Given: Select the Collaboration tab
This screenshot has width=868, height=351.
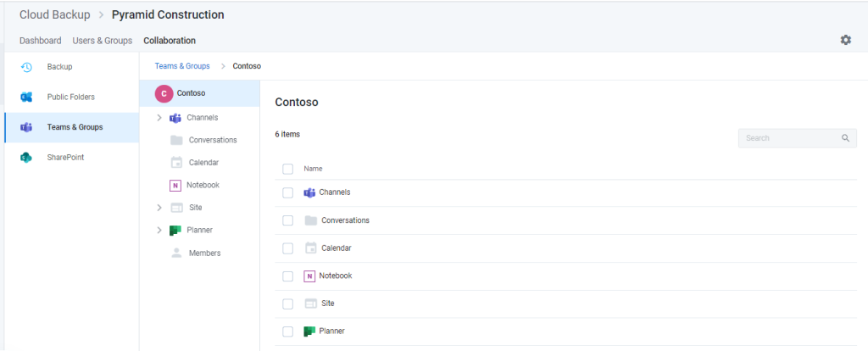Looking at the screenshot, I should coord(170,41).
